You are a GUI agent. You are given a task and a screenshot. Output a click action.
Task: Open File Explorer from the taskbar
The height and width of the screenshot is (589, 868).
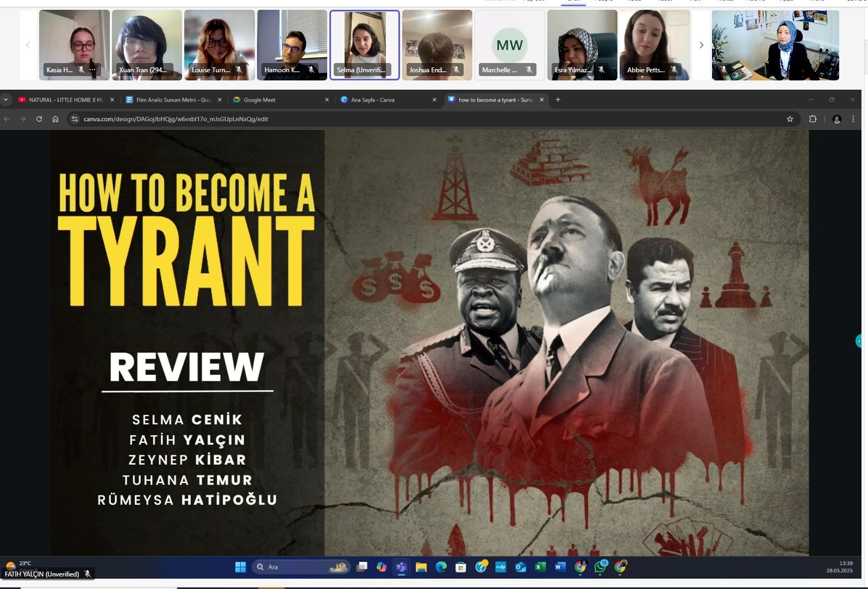coord(421,567)
